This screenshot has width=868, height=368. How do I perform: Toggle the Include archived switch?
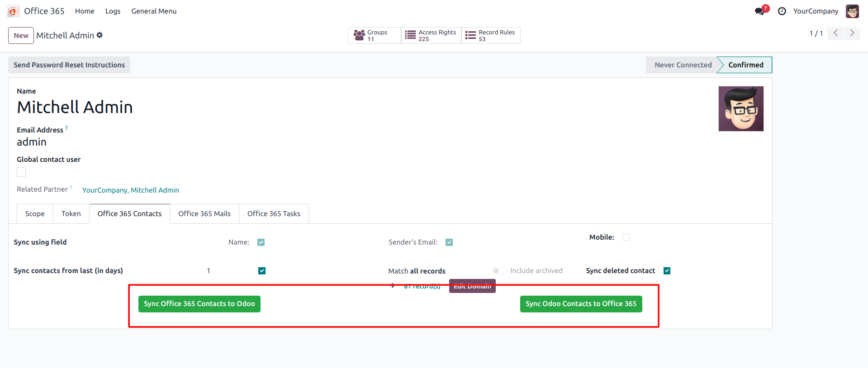(499, 271)
